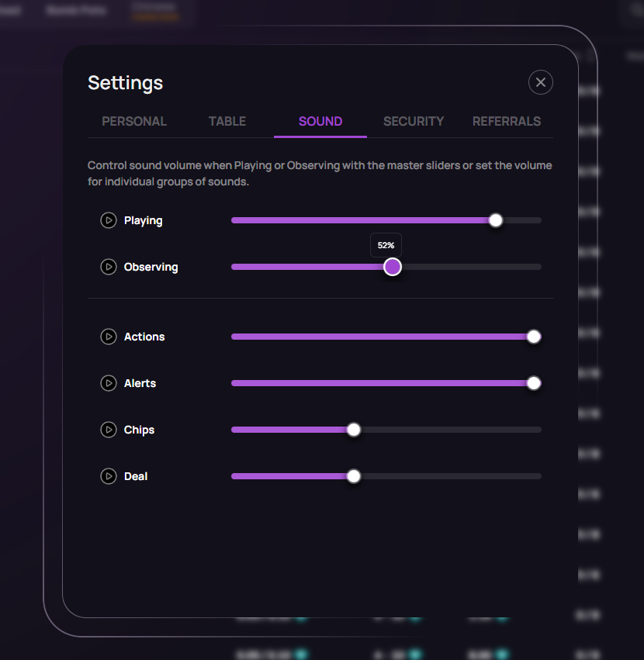
Task: Play the Observing sound preview icon
Action: (109, 267)
